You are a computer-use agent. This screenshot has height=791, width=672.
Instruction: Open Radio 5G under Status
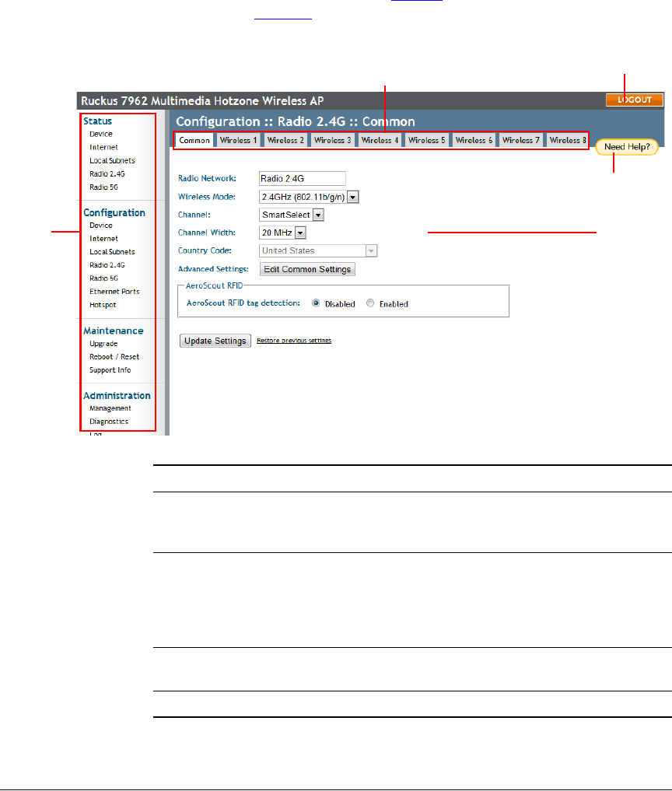[103, 187]
